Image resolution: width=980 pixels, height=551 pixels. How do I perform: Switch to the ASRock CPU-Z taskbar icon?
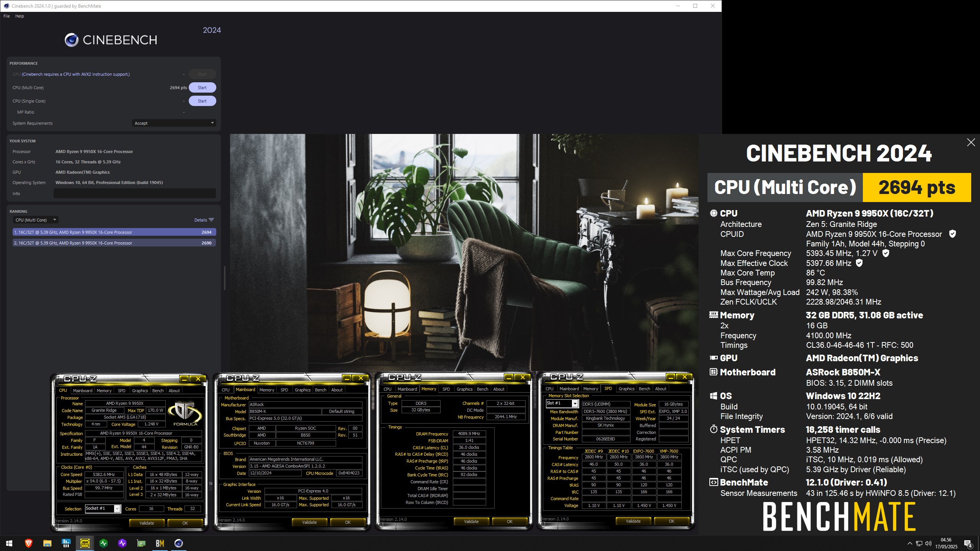[85, 543]
